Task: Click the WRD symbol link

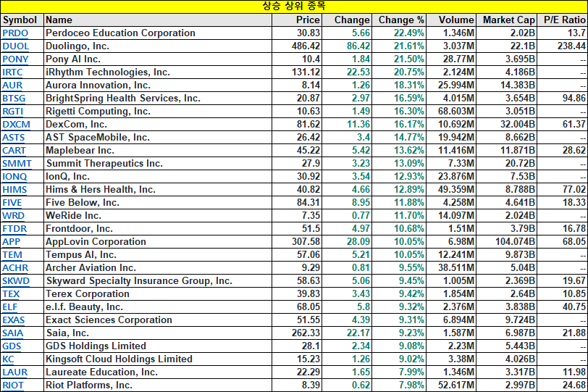Action: (x=14, y=216)
